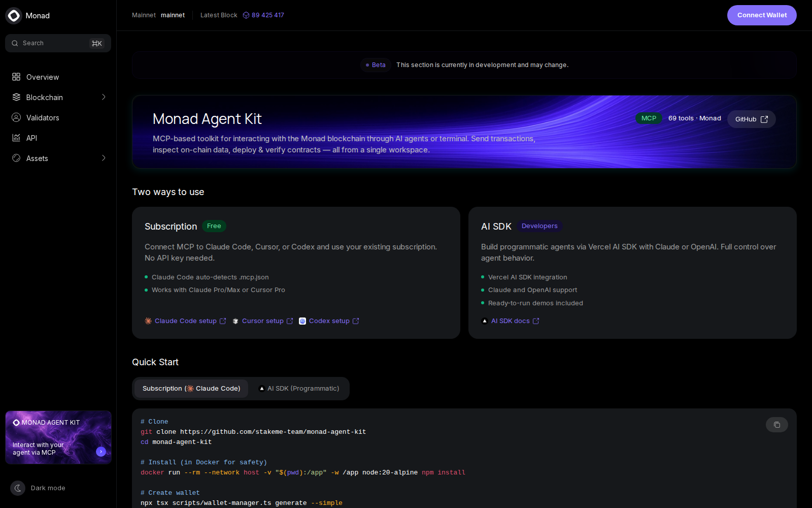Click the git clone command line
The width and height of the screenshot is (812, 508).
click(x=253, y=432)
